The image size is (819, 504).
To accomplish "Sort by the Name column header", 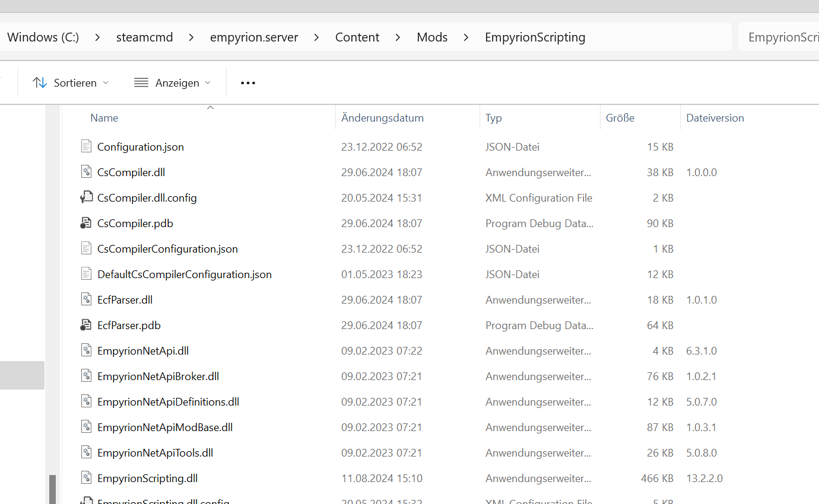I will tap(104, 118).
